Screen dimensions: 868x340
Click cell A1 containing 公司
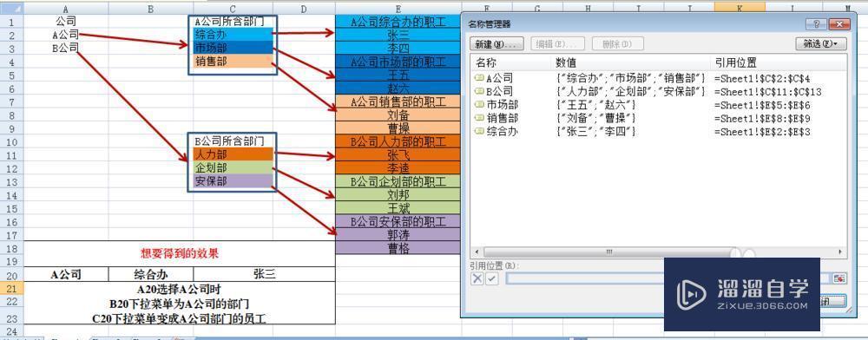click(x=66, y=22)
